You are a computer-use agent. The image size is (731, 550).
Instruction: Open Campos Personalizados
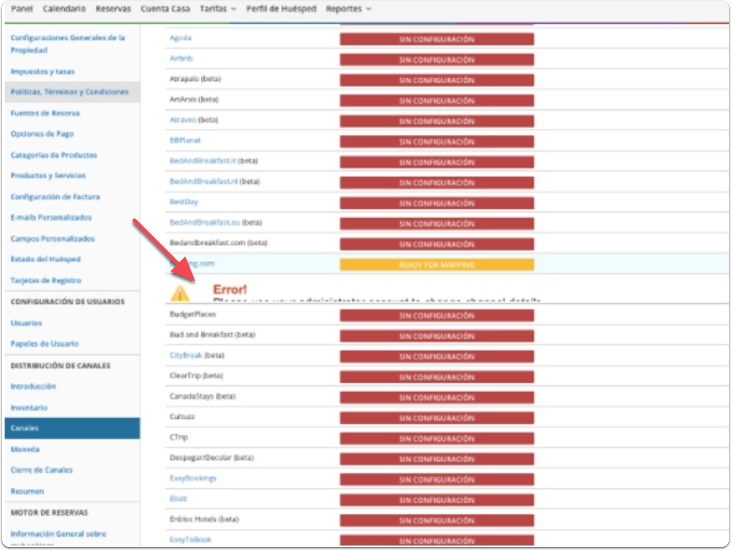coord(53,239)
